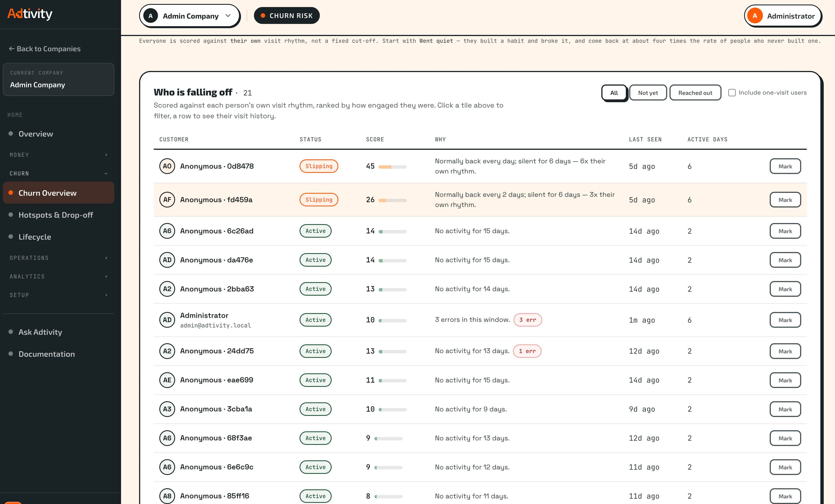The width and height of the screenshot is (835, 504).
Task: Open Documentation in the sidebar
Action: click(x=58, y=354)
